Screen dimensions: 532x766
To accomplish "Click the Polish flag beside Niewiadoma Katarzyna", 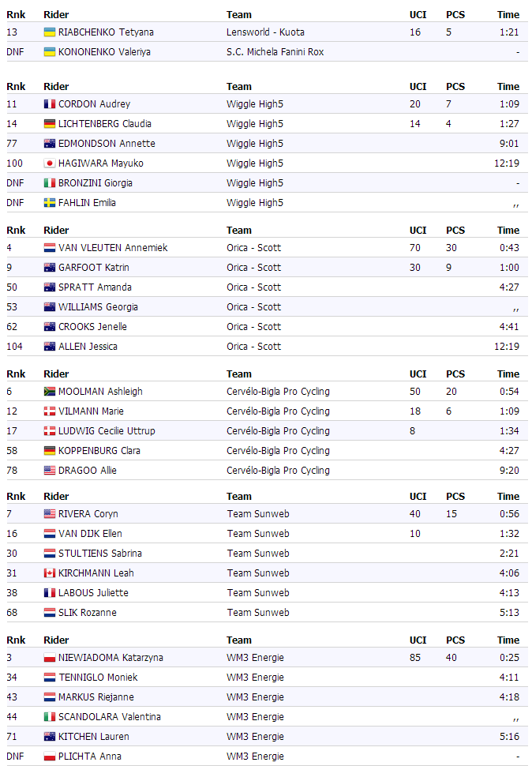I will coord(50,658).
